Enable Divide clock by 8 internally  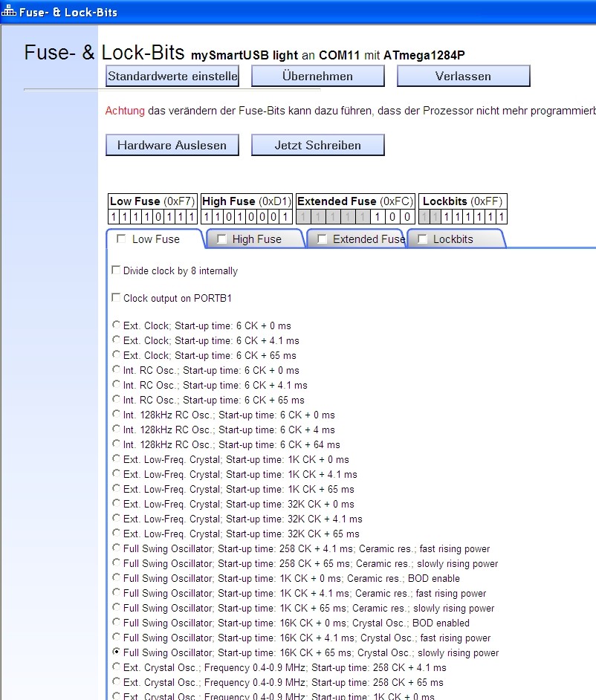point(116,270)
